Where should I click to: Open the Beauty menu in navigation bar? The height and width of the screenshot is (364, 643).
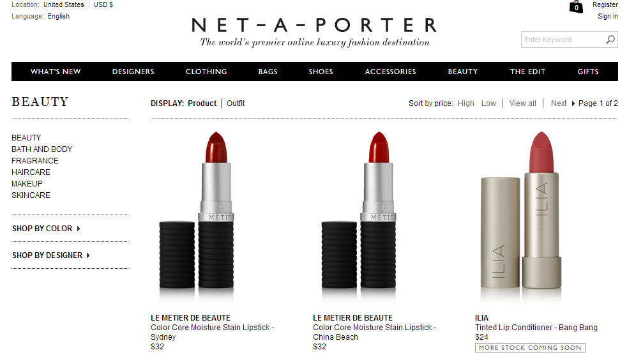[x=462, y=72]
